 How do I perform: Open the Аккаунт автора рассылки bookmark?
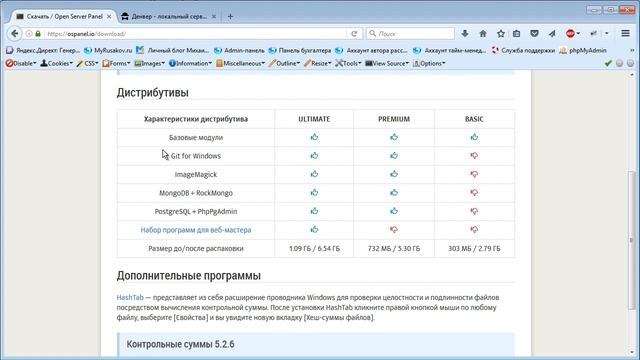tap(371, 50)
